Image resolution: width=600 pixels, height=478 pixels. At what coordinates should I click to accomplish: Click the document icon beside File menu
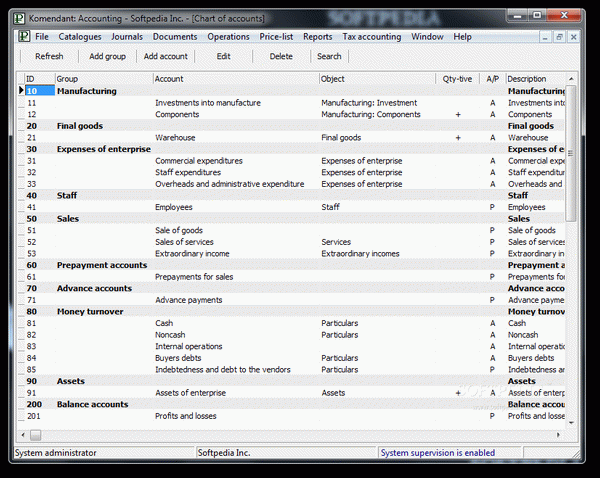[x=24, y=36]
